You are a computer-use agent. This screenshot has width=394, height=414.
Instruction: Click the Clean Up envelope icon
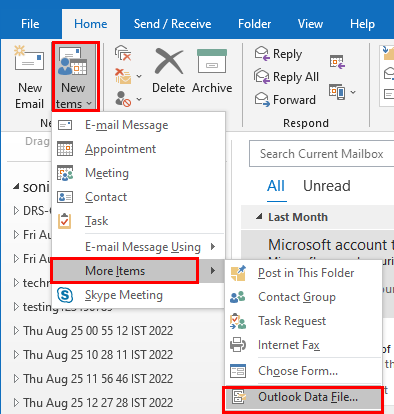click(x=123, y=76)
